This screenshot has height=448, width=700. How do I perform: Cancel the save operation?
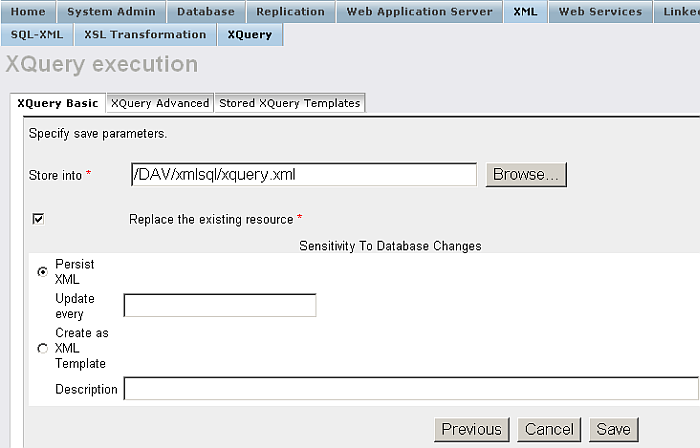549,429
